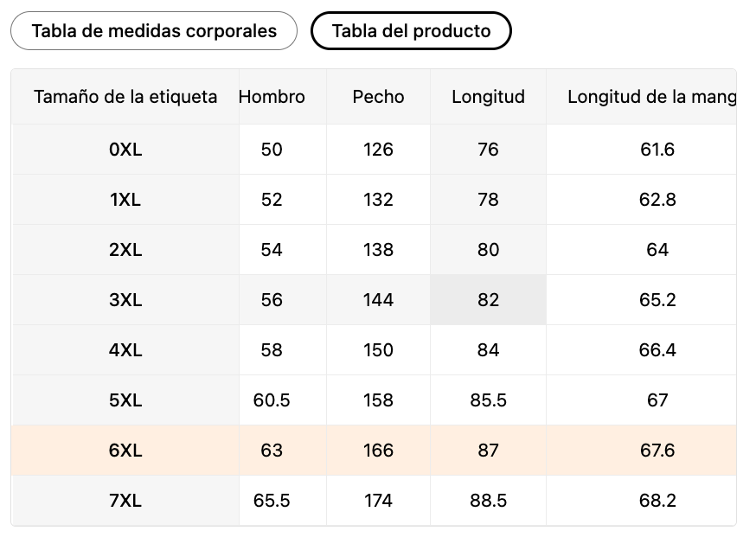The image size is (756, 550).
Task: Select the 7XL size row label
Action: [x=125, y=501]
